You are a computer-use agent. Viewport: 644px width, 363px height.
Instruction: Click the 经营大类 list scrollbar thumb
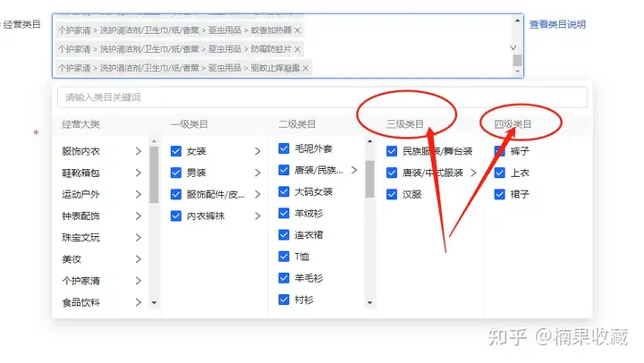pos(154,175)
